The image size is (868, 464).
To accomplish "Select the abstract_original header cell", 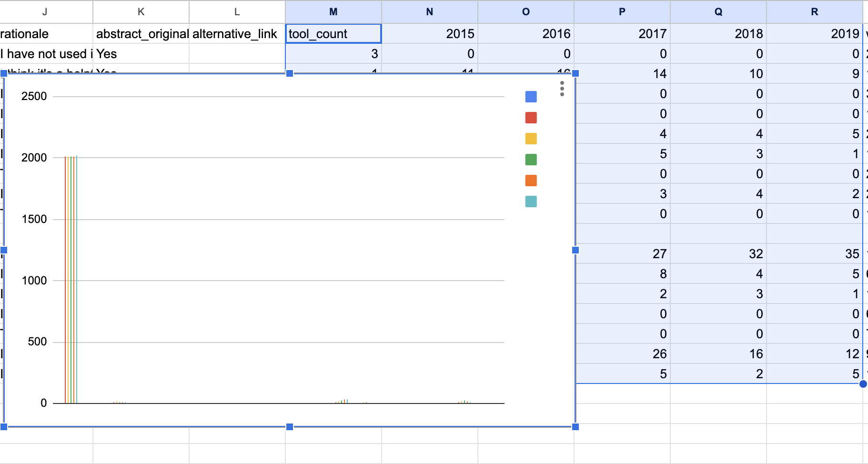I will click(141, 34).
